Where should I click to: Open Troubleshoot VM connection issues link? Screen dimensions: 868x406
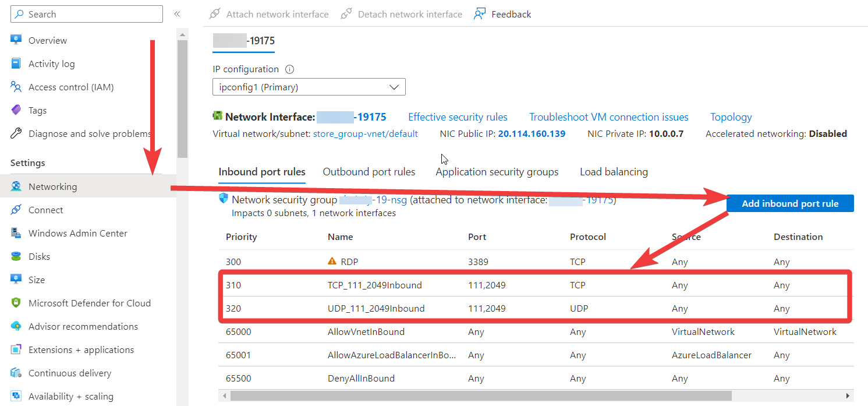pyautogui.click(x=609, y=117)
